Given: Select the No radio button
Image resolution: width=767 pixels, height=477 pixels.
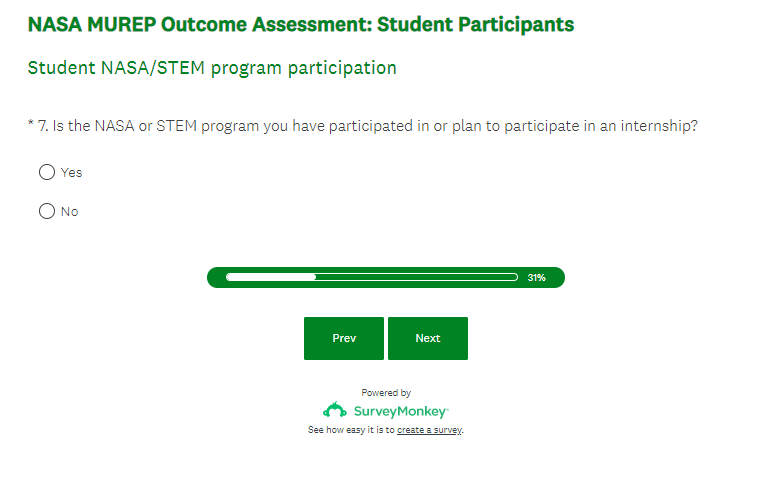Looking at the screenshot, I should (x=46, y=211).
